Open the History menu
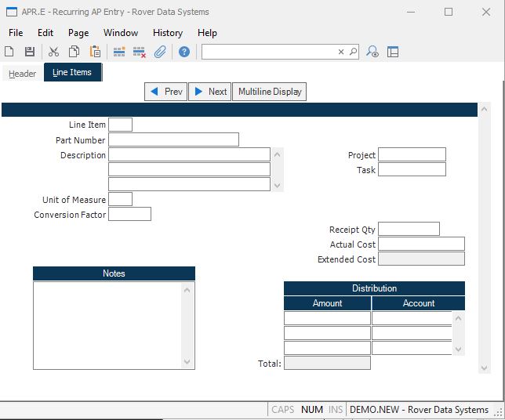 pos(168,33)
